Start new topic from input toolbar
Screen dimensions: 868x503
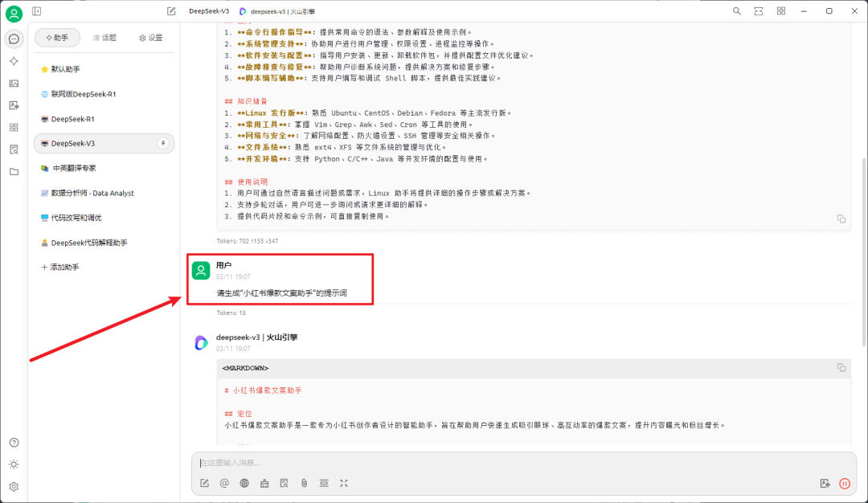204,483
